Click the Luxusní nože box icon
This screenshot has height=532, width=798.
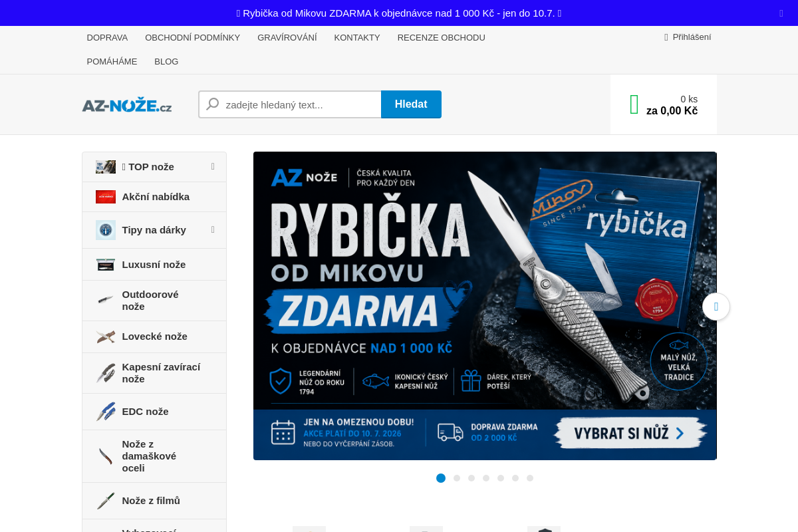[x=106, y=265]
